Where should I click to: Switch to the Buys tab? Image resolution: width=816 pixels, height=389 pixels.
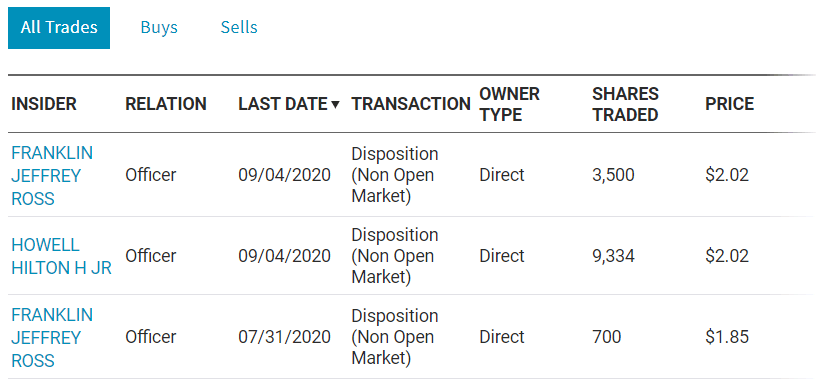(159, 28)
